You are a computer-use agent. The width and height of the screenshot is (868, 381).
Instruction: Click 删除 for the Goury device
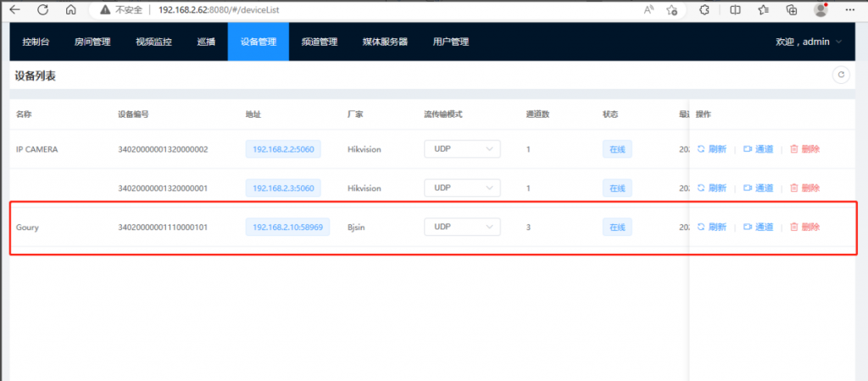(x=804, y=227)
